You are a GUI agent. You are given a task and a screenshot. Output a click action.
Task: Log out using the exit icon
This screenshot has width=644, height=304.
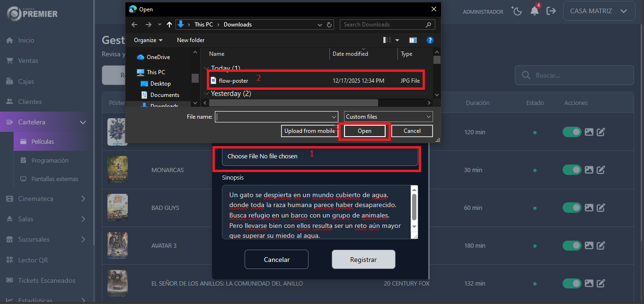[552, 10]
